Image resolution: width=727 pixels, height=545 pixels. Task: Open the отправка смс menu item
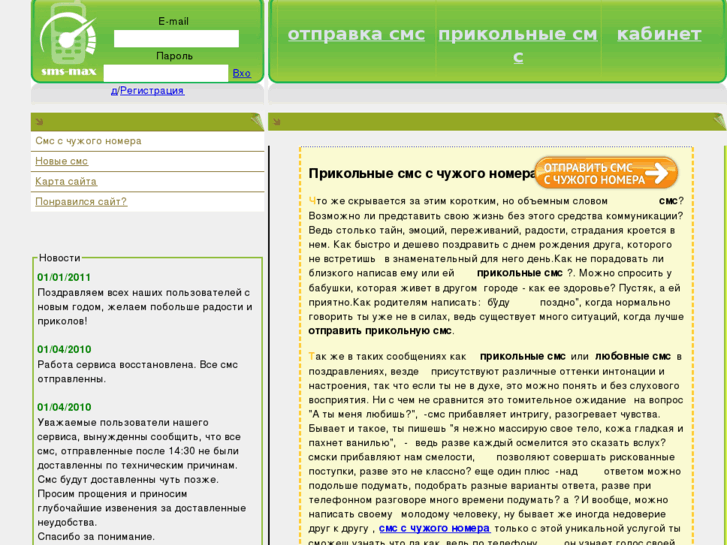point(356,34)
